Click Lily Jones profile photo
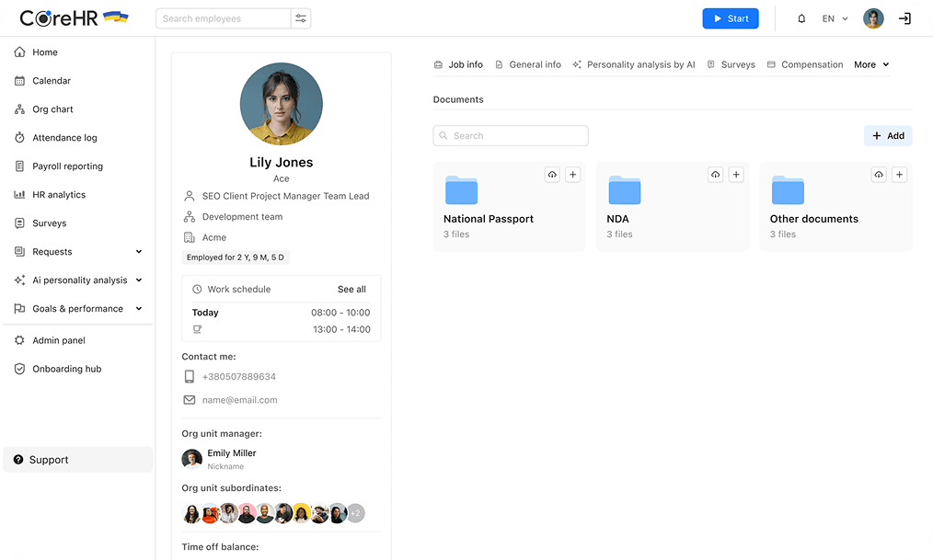The image size is (933, 560). tap(282, 104)
